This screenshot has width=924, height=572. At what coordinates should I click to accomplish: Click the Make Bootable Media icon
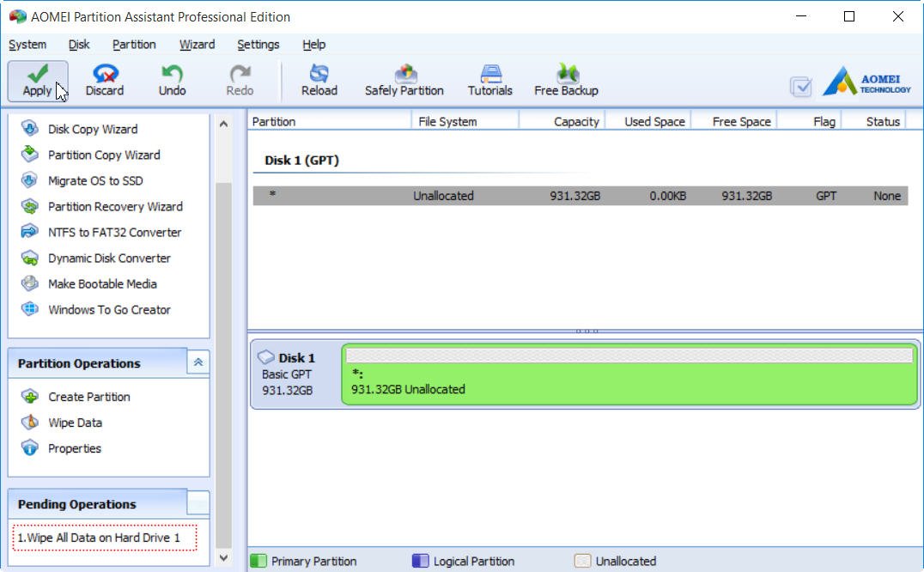(29, 283)
